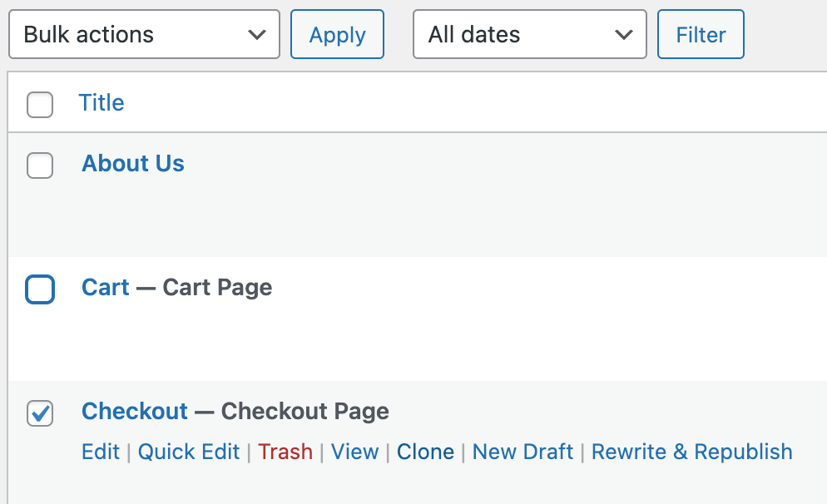This screenshot has height=504, width=827.
Task: Open the About Us page
Action: (132, 164)
